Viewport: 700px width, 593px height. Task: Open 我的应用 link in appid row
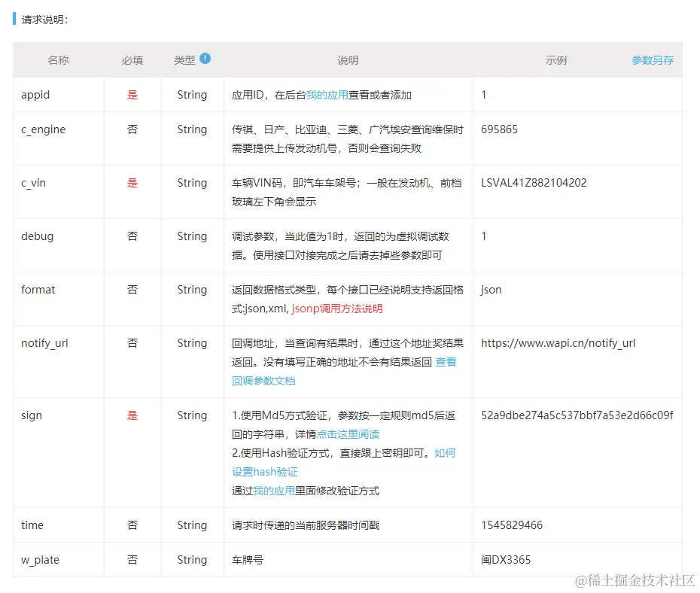[x=327, y=95]
